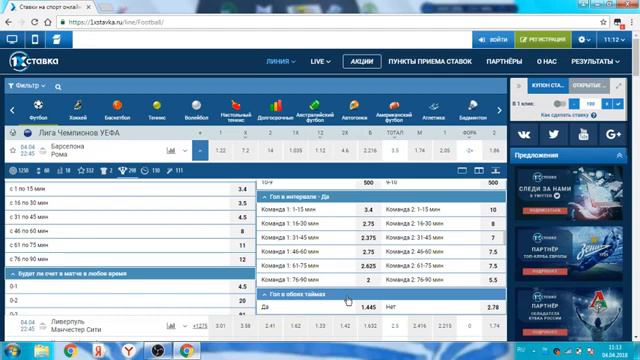
Task: Switch to the Открытые tab
Action: point(589,86)
